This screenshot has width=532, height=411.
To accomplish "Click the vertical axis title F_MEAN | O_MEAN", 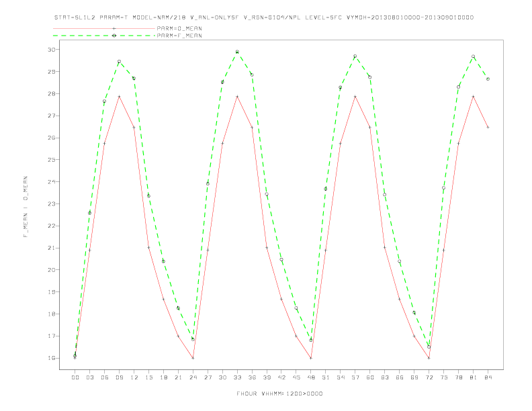I will pyautogui.click(x=26, y=207).
